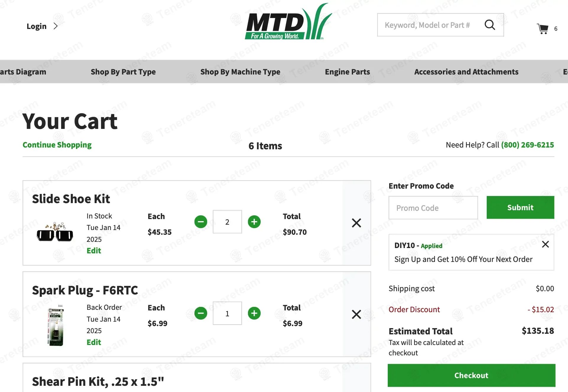The width and height of the screenshot is (568, 392).
Task: Remove Spark Plug F6RTC from cart
Action: pyautogui.click(x=356, y=314)
